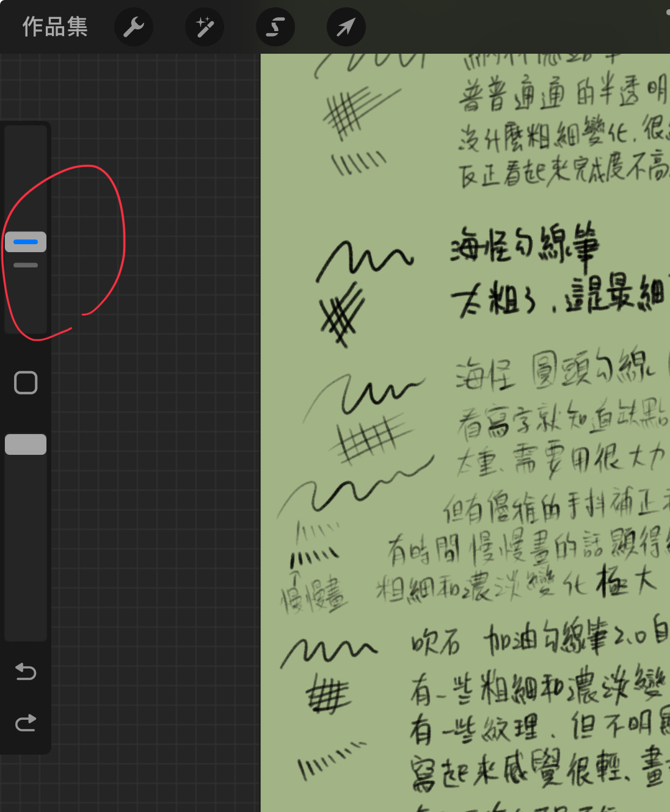
Task: Open the 作品集 gallery
Action: click(55, 27)
